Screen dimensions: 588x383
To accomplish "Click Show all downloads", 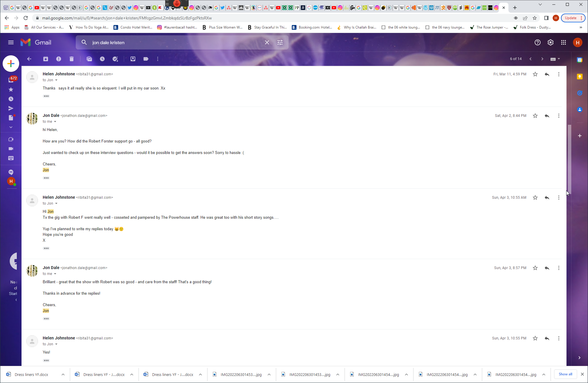I will coord(565,374).
